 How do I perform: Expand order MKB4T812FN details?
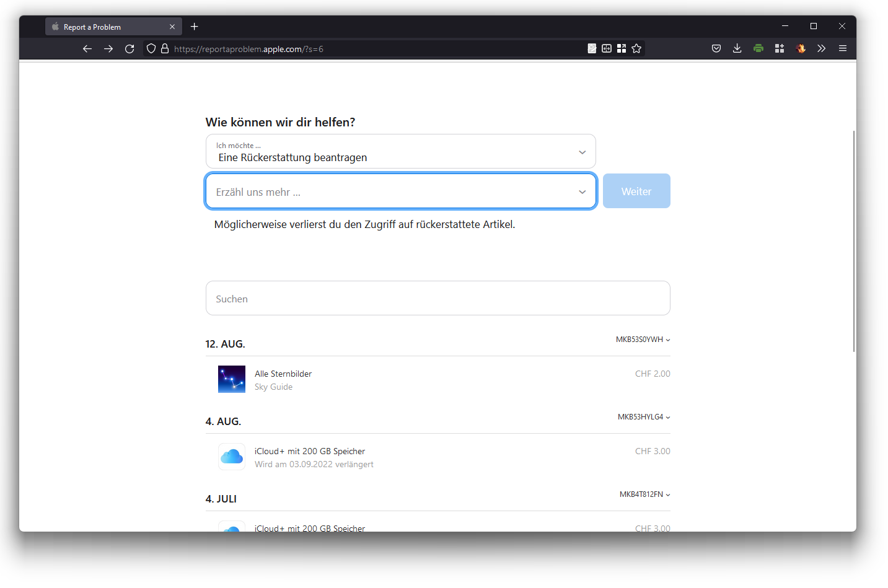(644, 494)
